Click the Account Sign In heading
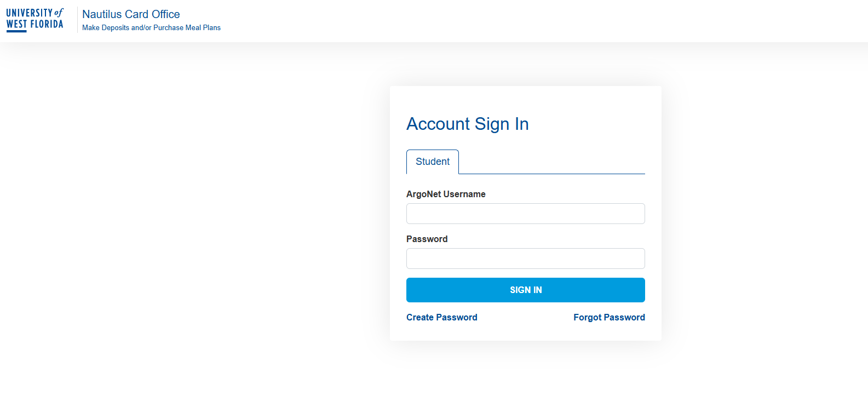The image size is (868, 413). click(467, 124)
